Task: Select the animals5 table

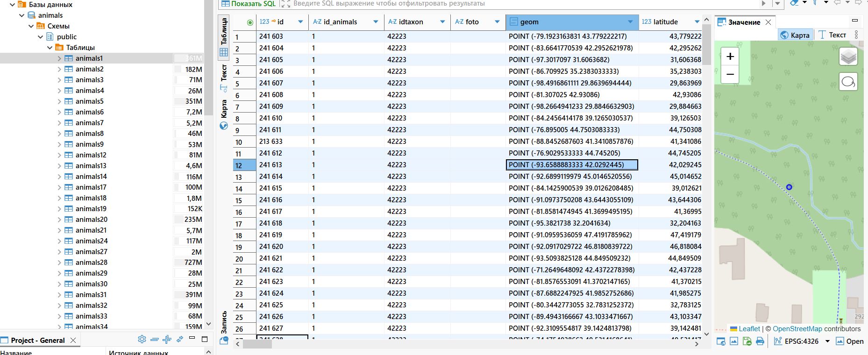Action: 90,101
